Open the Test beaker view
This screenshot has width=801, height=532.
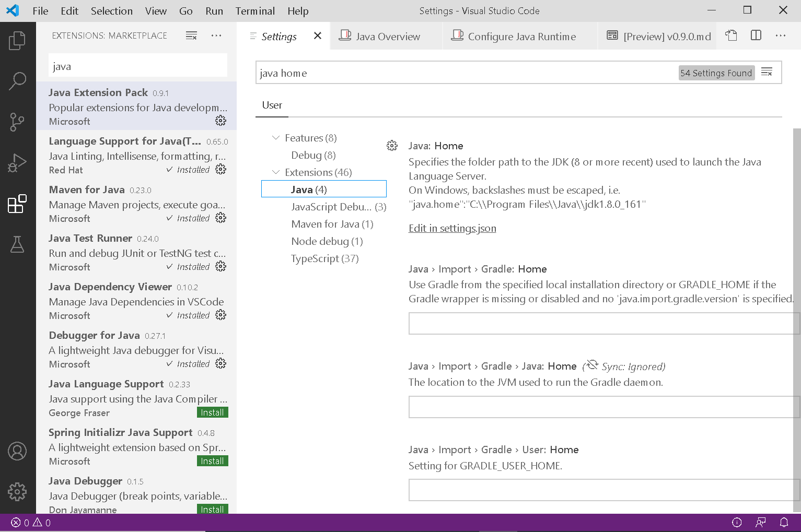pos(17,244)
